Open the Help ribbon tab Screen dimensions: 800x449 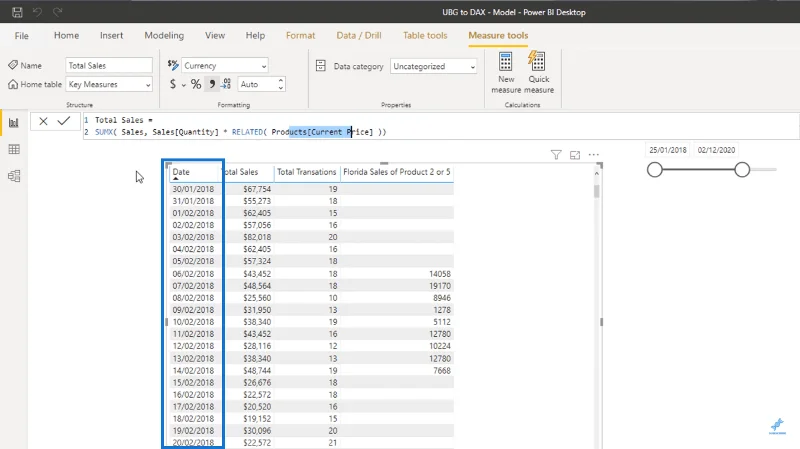(255, 35)
